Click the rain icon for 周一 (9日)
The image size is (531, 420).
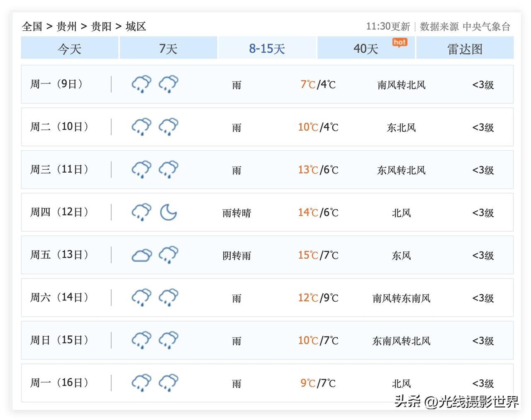(141, 84)
